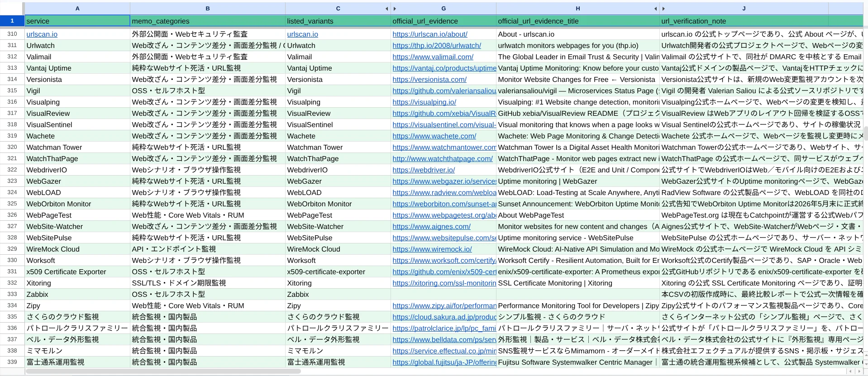Select column B header
The height and width of the screenshot is (376, 868).
pyautogui.click(x=208, y=9)
